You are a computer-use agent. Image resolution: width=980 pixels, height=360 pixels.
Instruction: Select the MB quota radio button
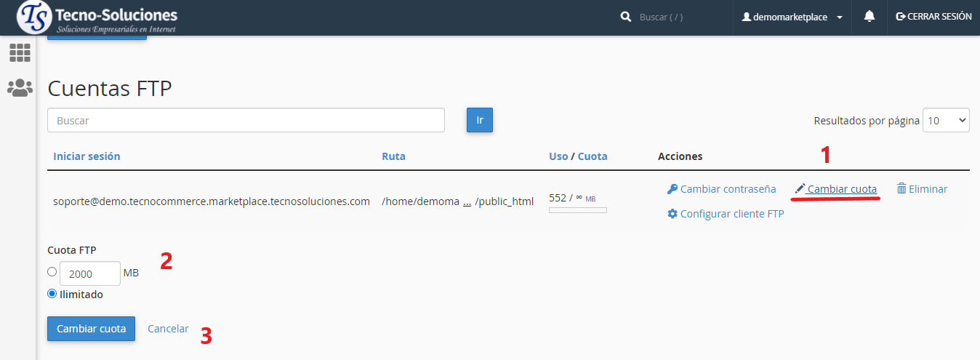pos(52,272)
